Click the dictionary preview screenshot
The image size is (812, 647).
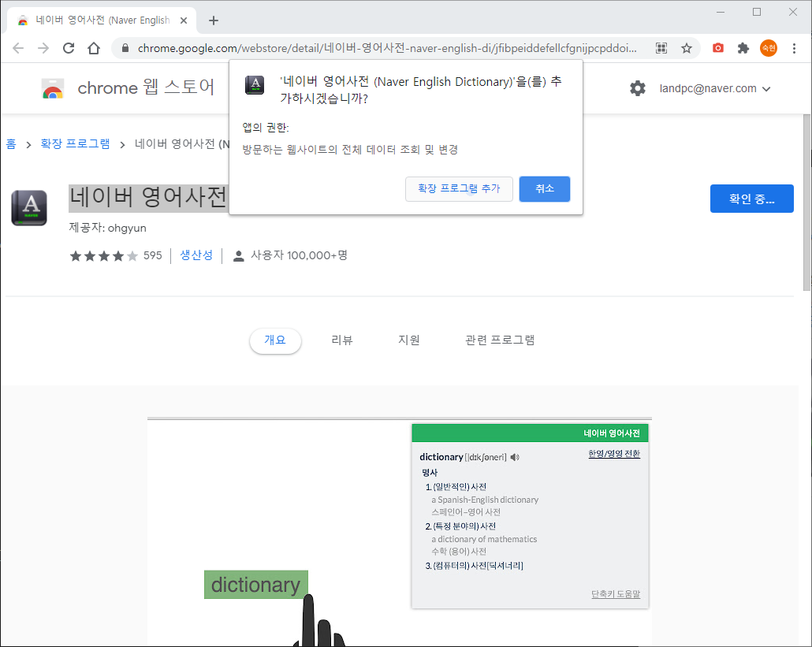coord(399,532)
